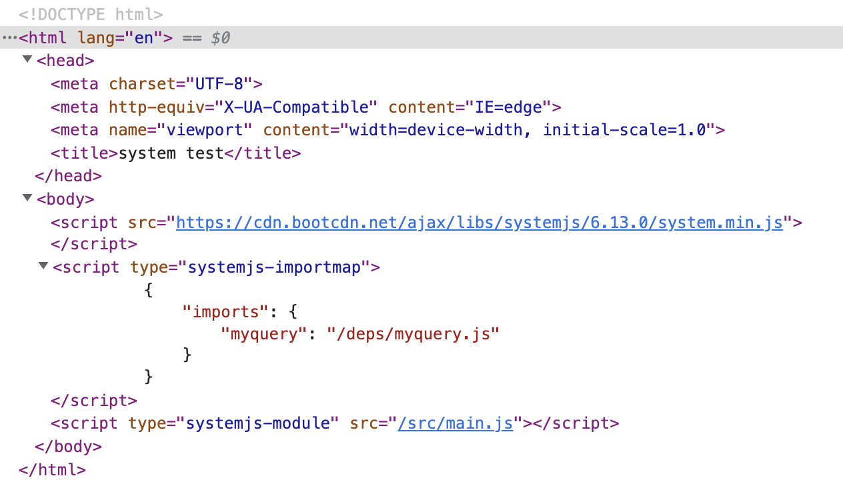Click the "system test" title text
Image resolution: width=843 pixels, height=504 pixels.
(x=171, y=153)
